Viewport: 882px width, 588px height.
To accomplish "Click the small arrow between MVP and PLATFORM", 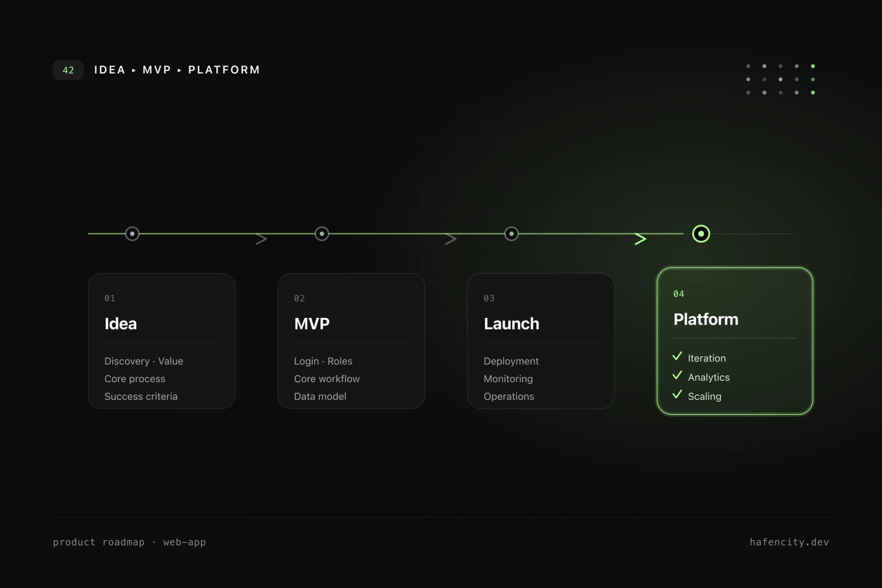I will (x=180, y=70).
